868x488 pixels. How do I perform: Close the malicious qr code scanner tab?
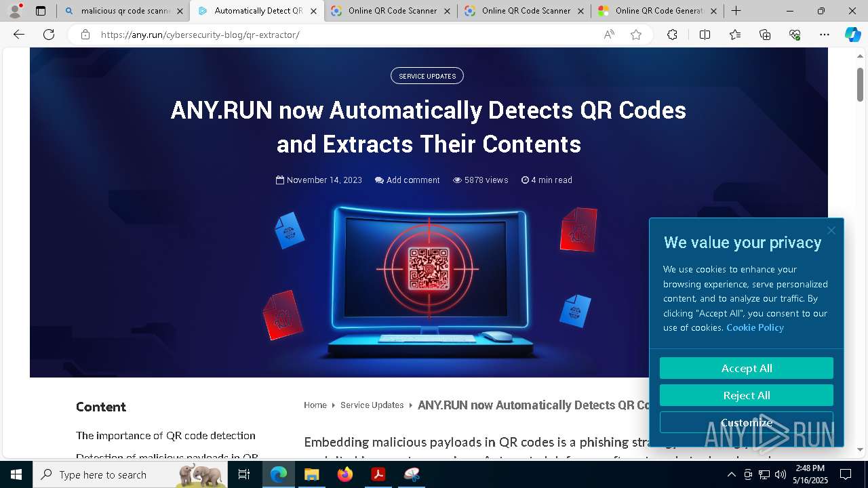click(x=180, y=11)
